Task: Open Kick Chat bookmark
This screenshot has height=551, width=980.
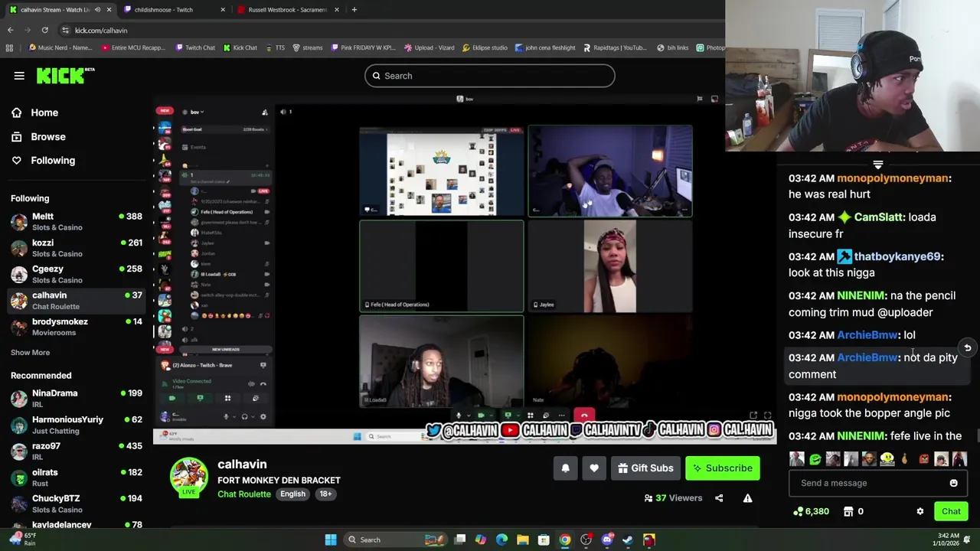Action: pos(240,47)
